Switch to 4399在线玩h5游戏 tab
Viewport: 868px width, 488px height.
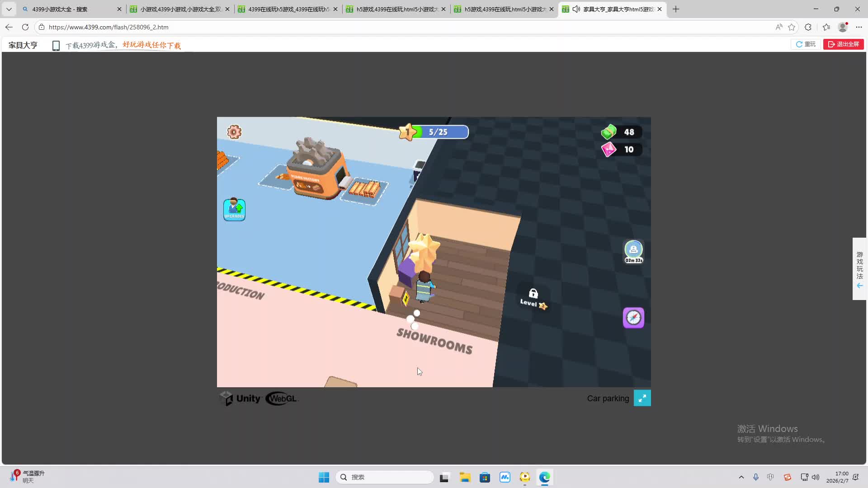(x=288, y=9)
